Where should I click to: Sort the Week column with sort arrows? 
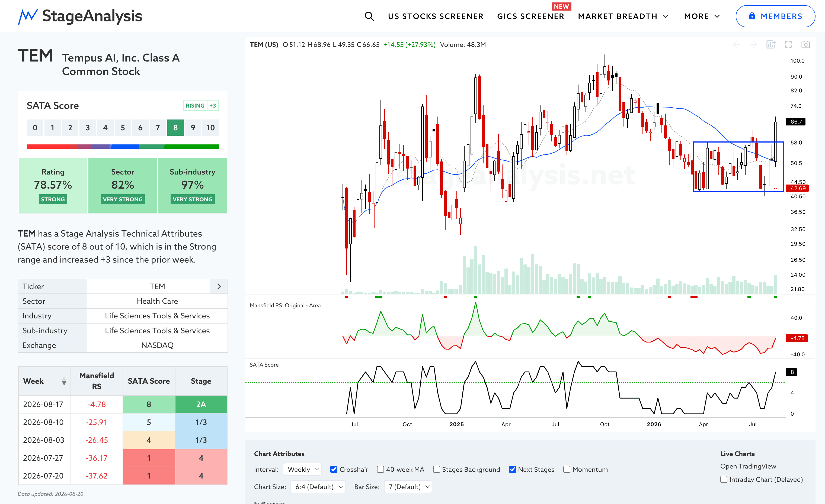tap(64, 381)
